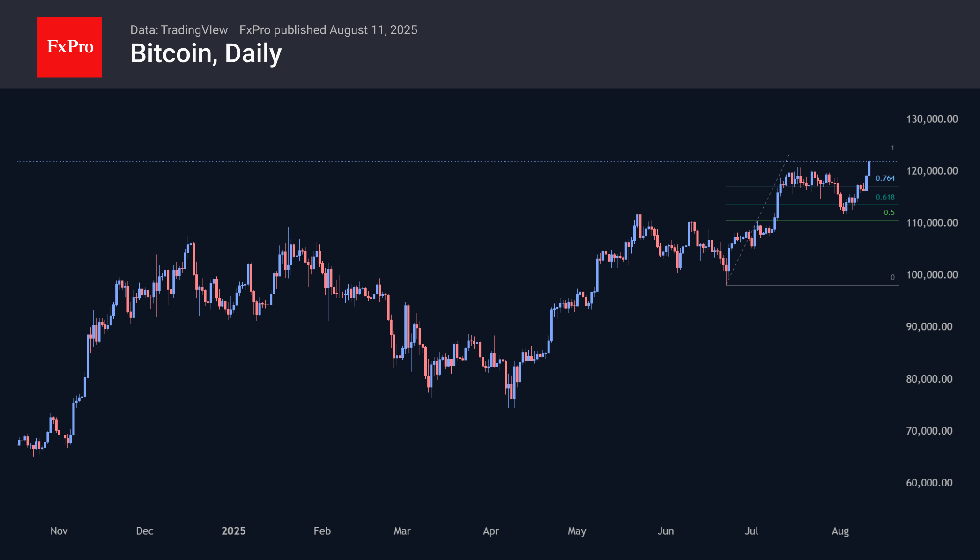
Task: Click the 80,000.00 price axis label
Action: (929, 379)
